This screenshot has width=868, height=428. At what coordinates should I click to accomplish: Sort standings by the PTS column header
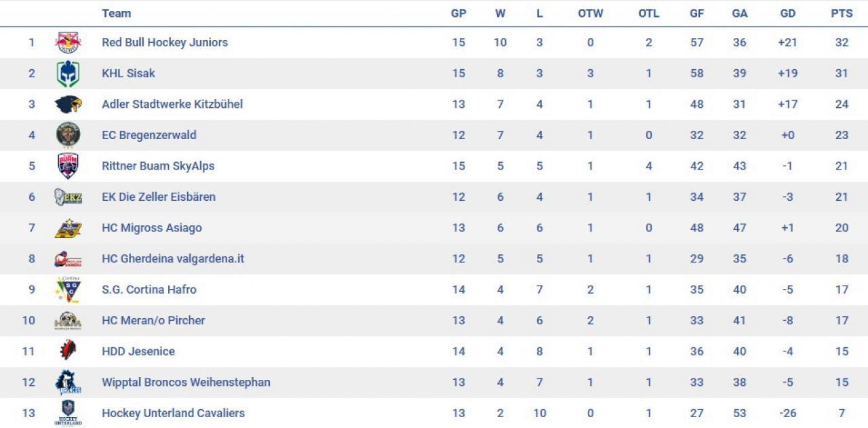tap(842, 14)
